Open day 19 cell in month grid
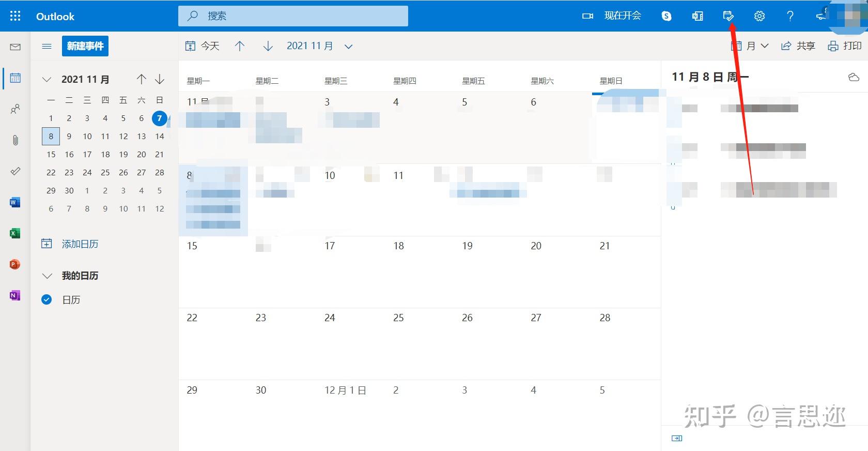 (488, 272)
